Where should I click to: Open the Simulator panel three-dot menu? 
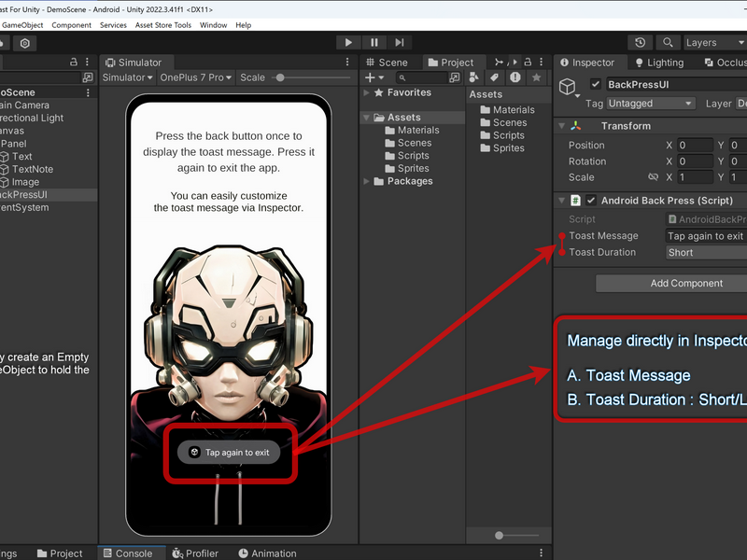click(x=347, y=62)
